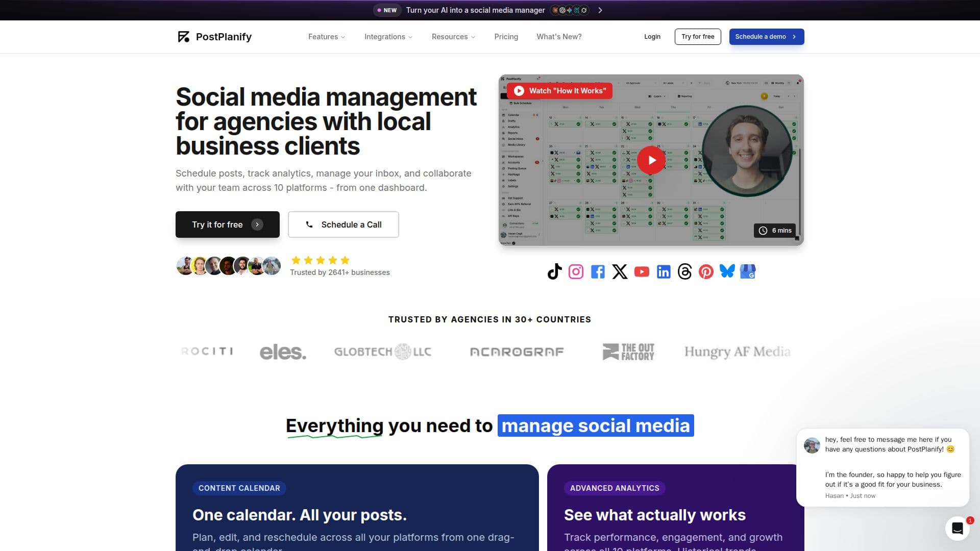Click the Facebook platform icon
Screen dimensions: 980x551
coord(598,271)
